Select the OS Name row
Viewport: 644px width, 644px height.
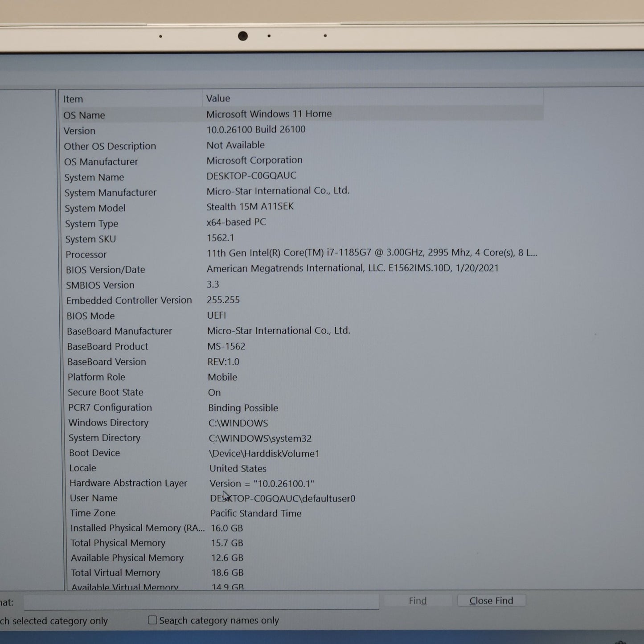point(84,115)
